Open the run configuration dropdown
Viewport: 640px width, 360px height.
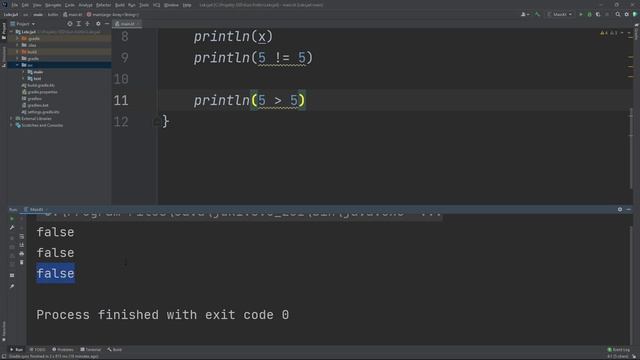pyautogui.click(x=560, y=14)
